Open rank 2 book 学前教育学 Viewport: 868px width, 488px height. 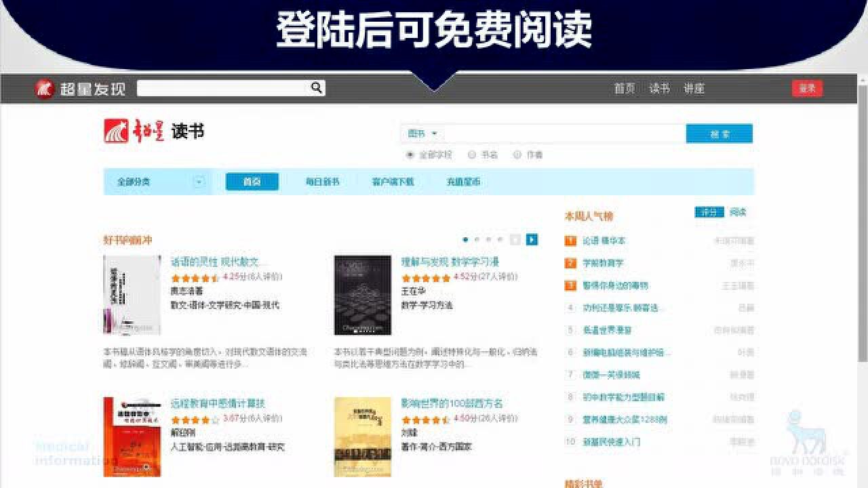tap(603, 263)
